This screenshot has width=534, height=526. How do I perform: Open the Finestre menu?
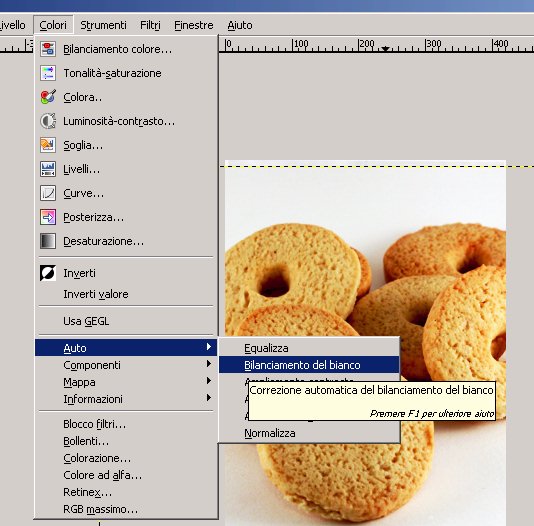point(194,25)
